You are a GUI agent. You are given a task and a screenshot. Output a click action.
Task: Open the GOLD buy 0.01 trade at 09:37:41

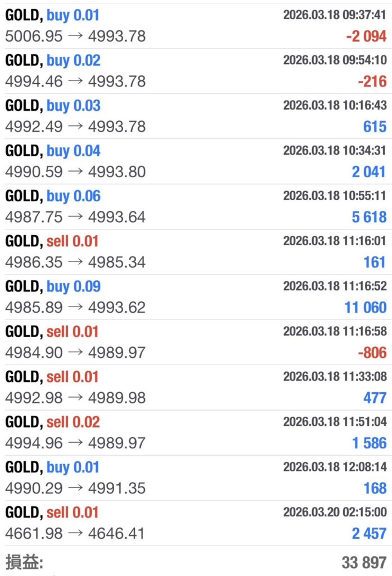52,15
